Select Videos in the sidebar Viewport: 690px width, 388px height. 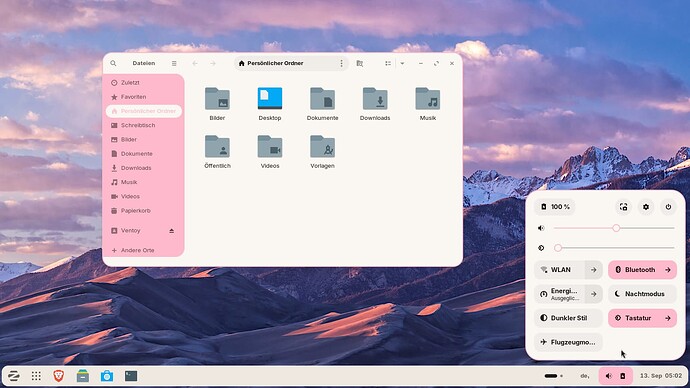point(143,196)
